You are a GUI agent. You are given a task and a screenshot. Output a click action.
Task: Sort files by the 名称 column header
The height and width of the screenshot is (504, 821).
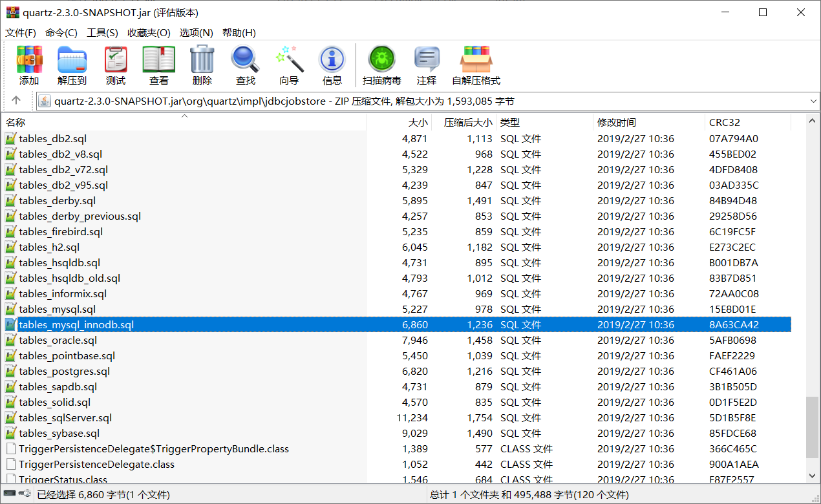(39, 122)
